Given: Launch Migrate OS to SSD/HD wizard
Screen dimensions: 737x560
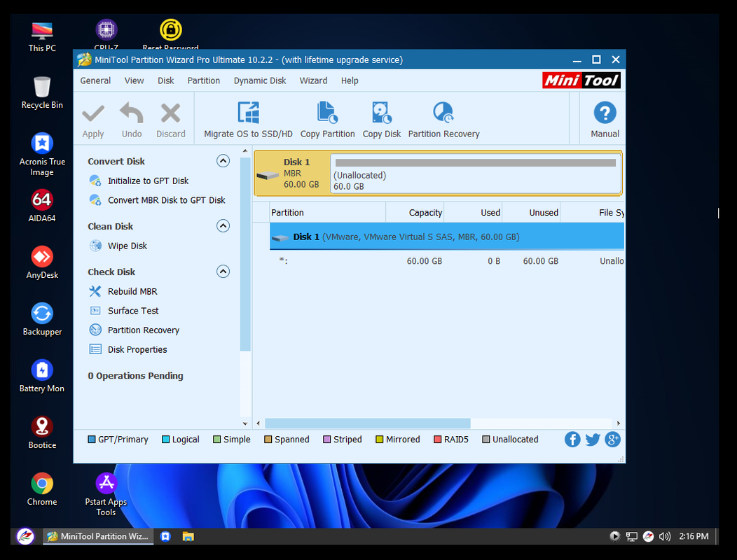Looking at the screenshot, I should click(x=248, y=120).
